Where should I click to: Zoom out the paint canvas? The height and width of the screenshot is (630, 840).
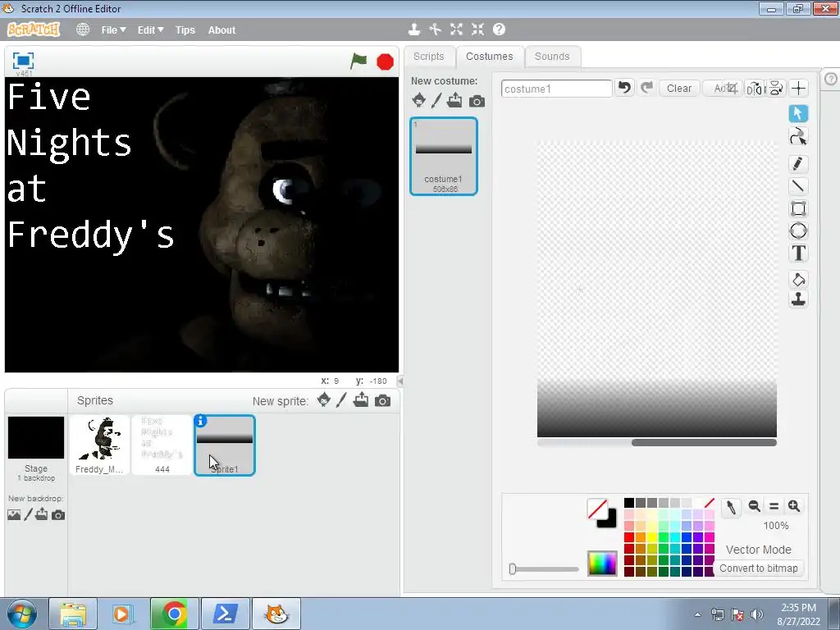(x=755, y=505)
